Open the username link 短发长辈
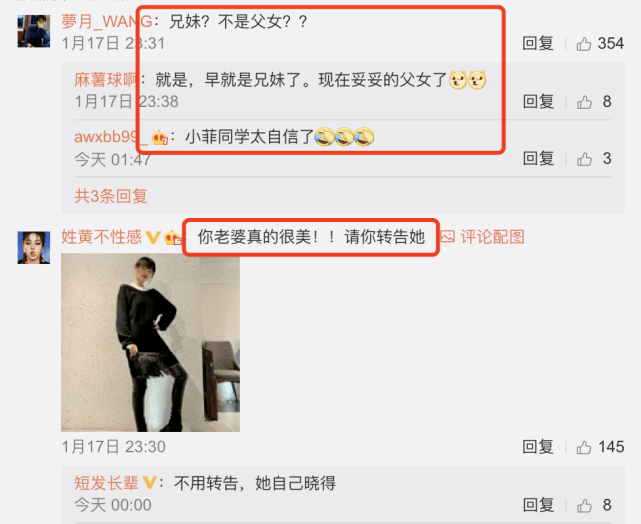This screenshot has width=641, height=524. tap(106, 483)
